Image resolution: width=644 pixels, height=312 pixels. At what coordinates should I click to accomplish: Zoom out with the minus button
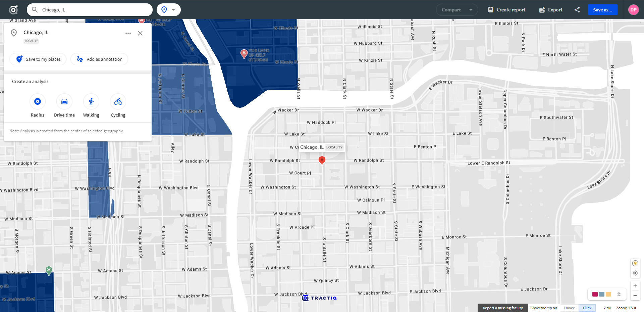tap(635, 296)
